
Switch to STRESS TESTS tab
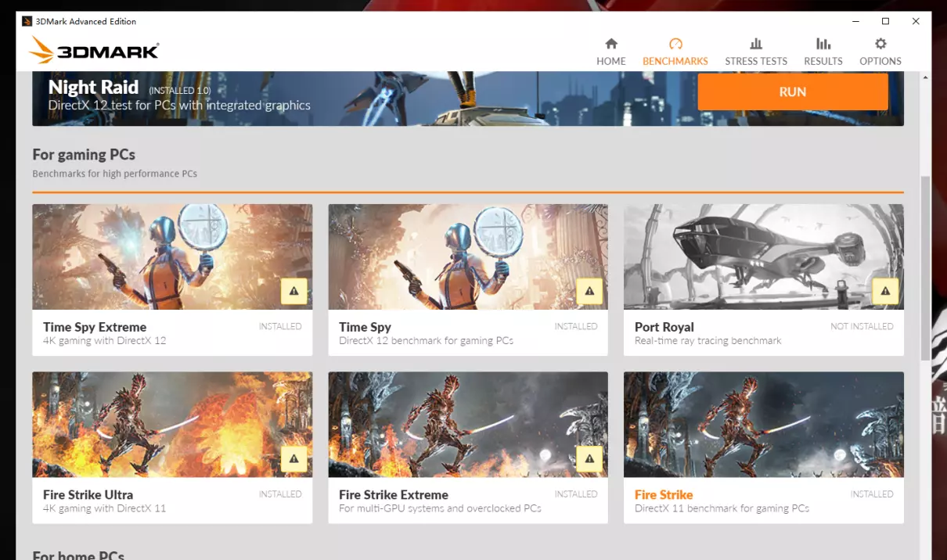click(756, 52)
